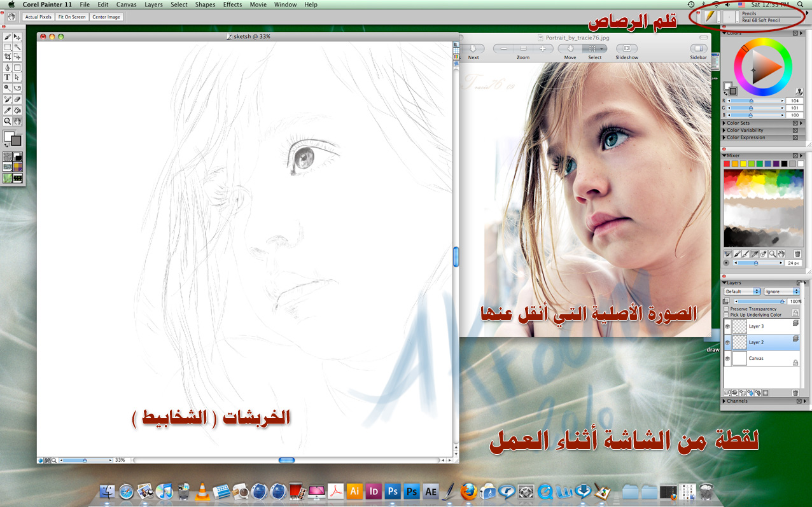The width and height of the screenshot is (812, 507).
Task: Open the File menu
Action: point(85,4)
